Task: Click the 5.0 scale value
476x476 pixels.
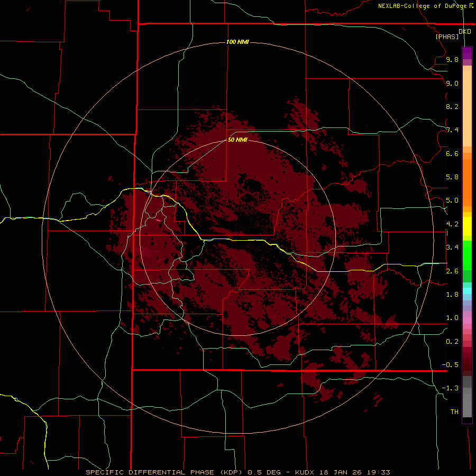Action: 452,200
